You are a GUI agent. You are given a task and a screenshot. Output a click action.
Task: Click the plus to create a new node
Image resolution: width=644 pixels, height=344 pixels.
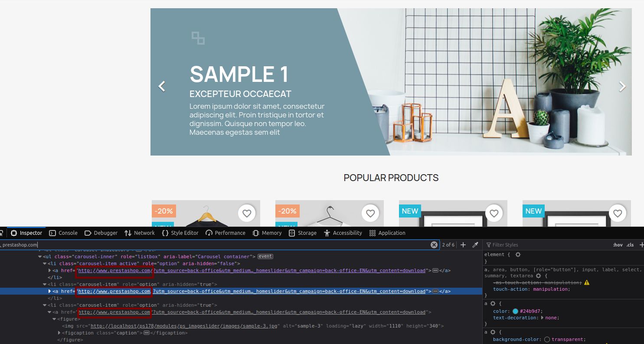(463, 245)
